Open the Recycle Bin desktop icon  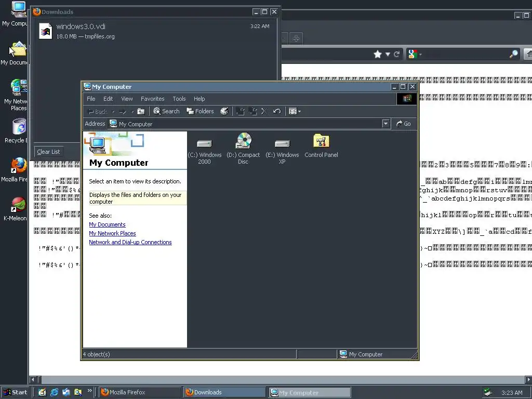point(17,130)
